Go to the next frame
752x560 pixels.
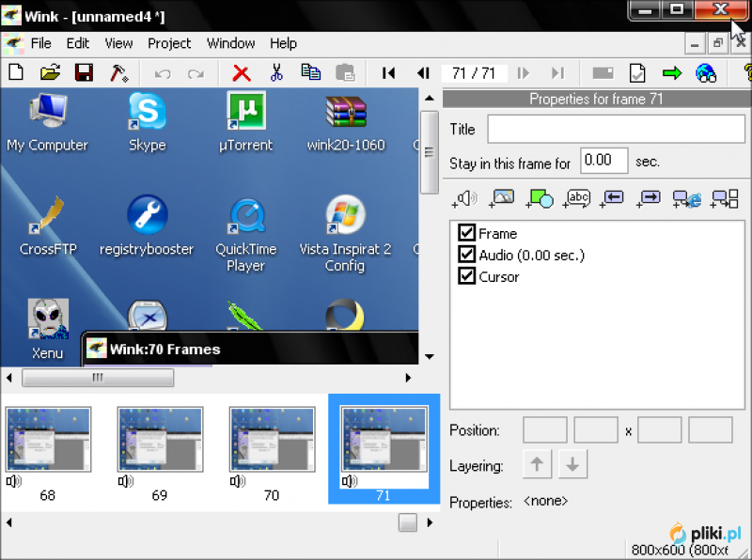pos(524,73)
